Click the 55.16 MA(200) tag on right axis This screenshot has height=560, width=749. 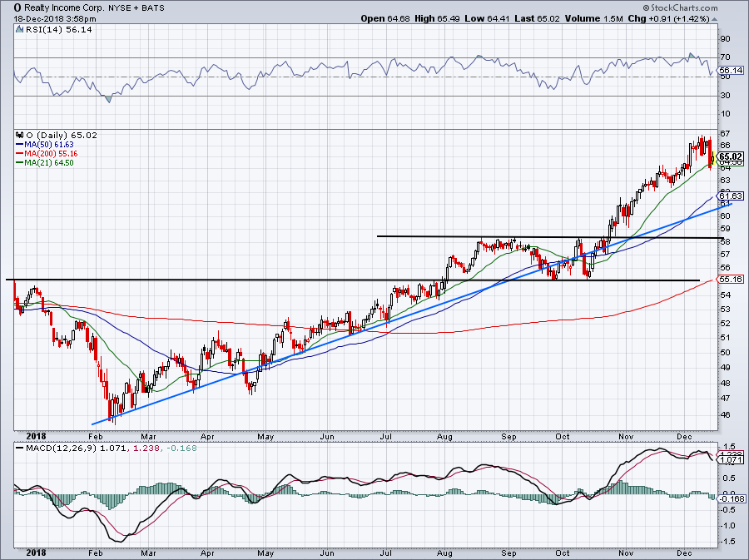click(x=732, y=279)
